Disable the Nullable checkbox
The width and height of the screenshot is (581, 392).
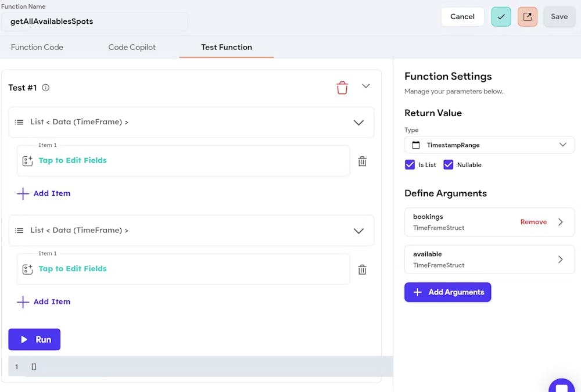point(449,165)
